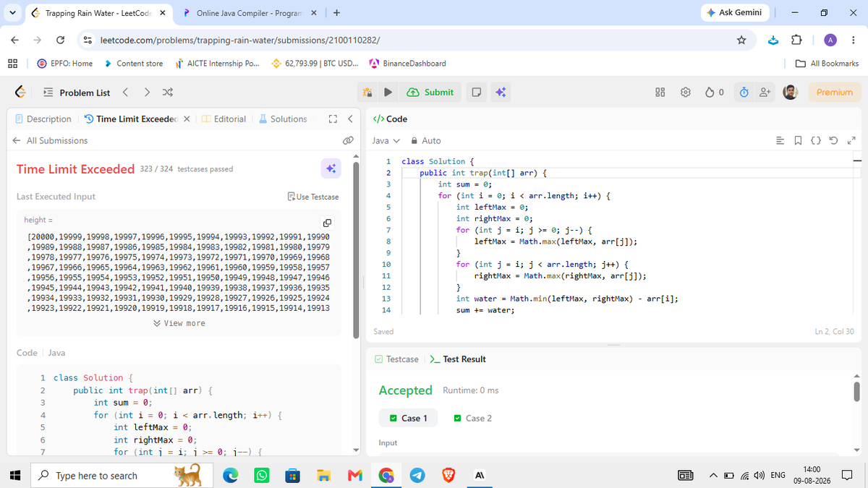Click the Chrome address bar URL
Screen dimensions: 868x488
point(240,40)
